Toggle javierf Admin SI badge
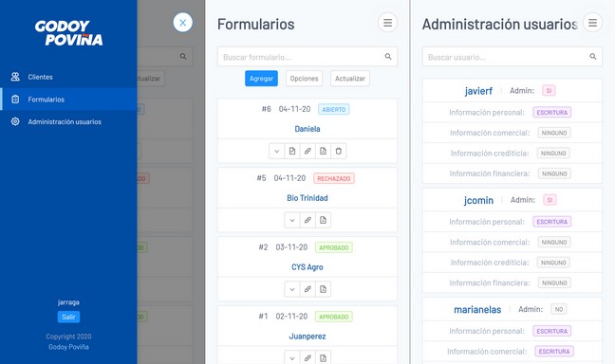This screenshot has height=364, width=615. pos(549,90)
